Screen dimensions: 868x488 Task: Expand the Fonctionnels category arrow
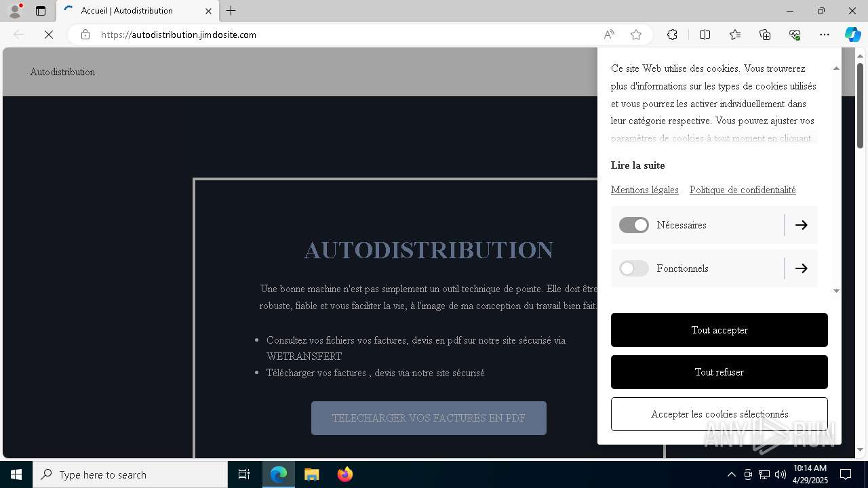coord(801,268)
